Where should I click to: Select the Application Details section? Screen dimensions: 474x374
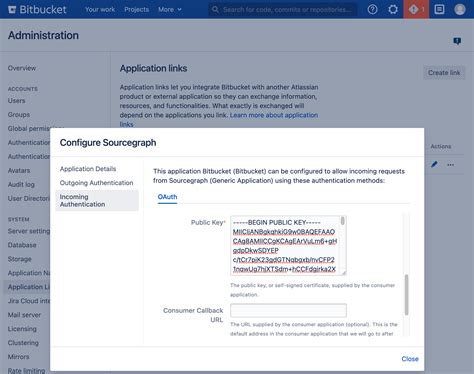pos(88,169)
